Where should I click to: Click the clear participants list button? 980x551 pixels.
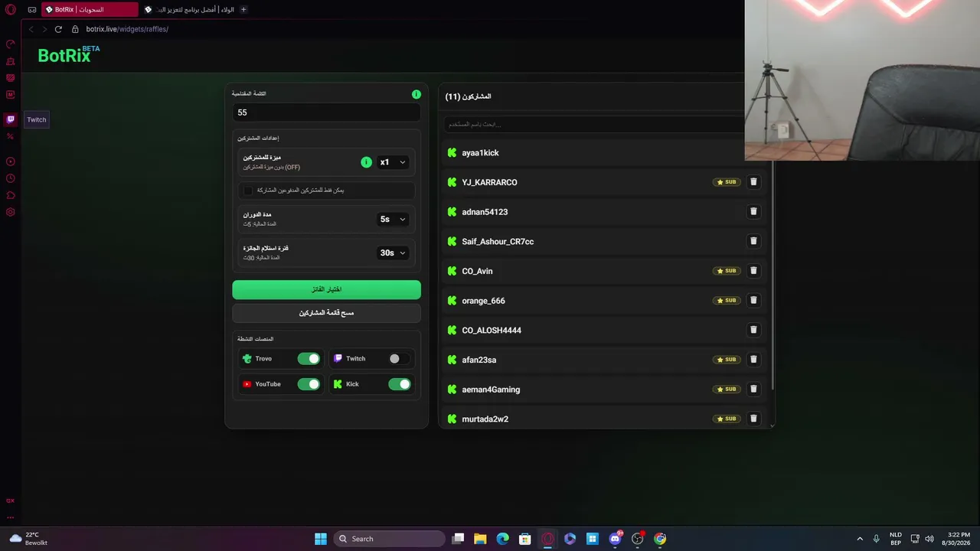coord(327,313)
